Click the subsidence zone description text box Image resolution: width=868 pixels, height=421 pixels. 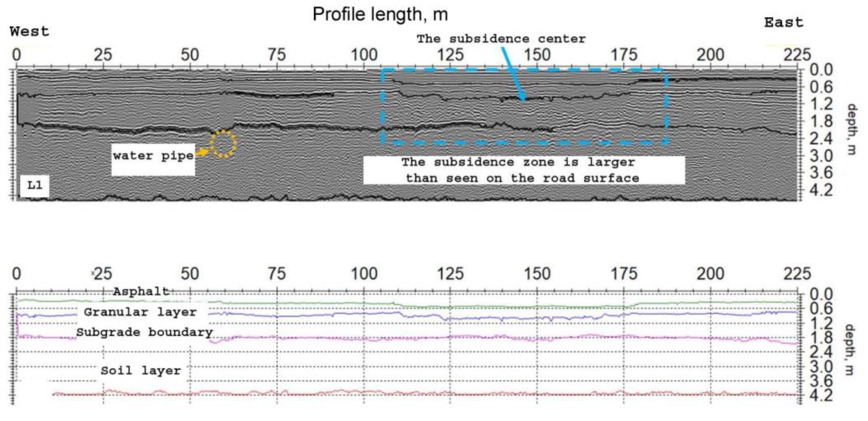point(524,170)
